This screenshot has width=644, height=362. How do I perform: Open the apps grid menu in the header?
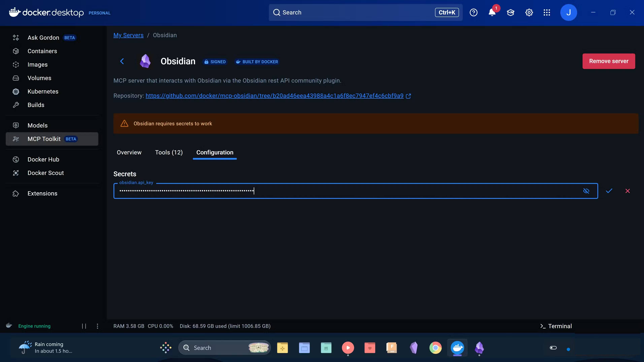pos(547,12)
